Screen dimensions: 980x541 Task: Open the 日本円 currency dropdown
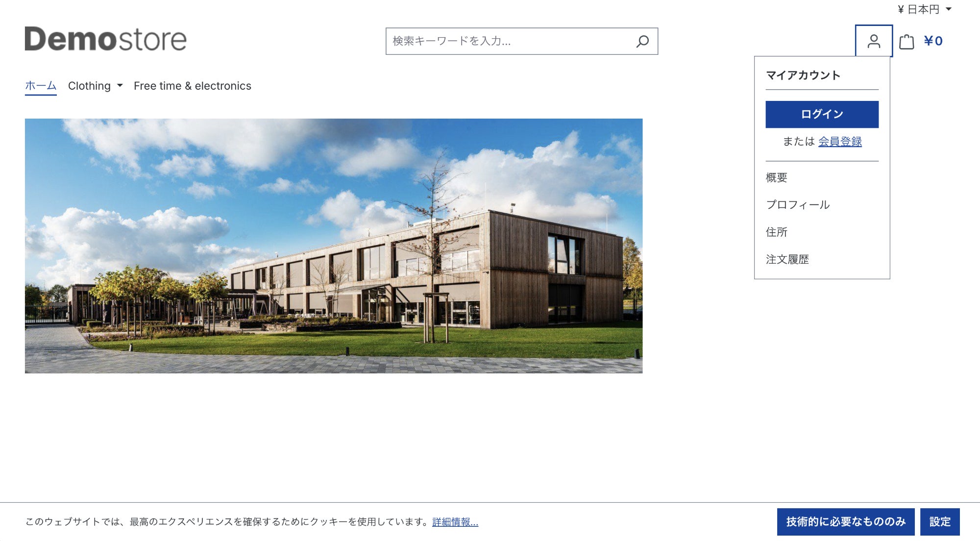(x=924, y=9)
